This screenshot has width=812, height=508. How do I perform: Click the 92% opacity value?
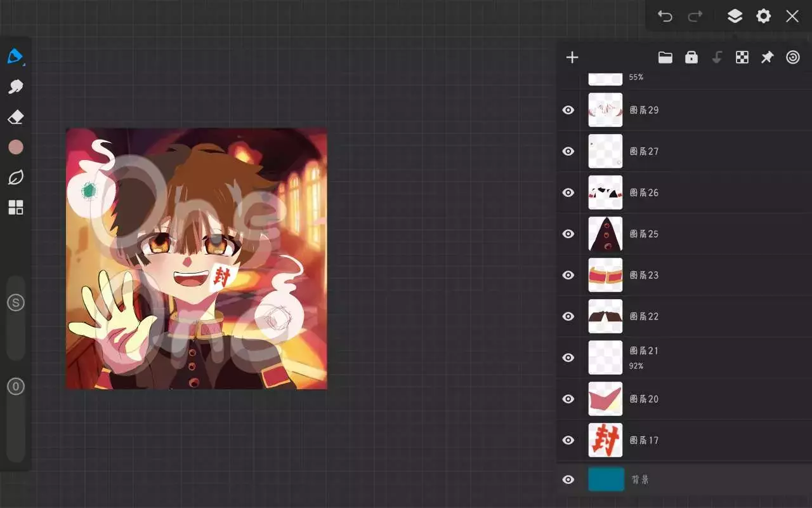(636, 366)
